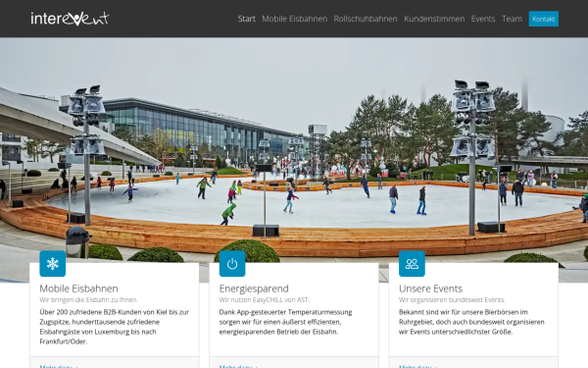Go to the Team page

[512, 19]
